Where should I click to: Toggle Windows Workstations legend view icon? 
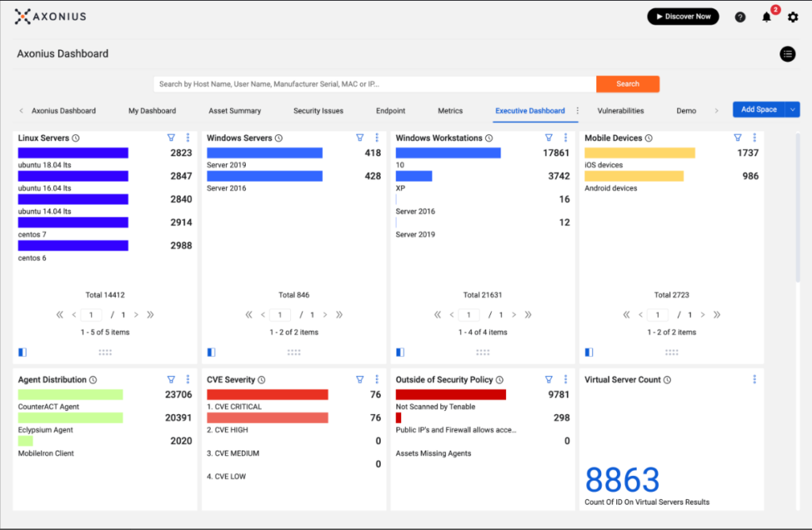click(400, 352)
